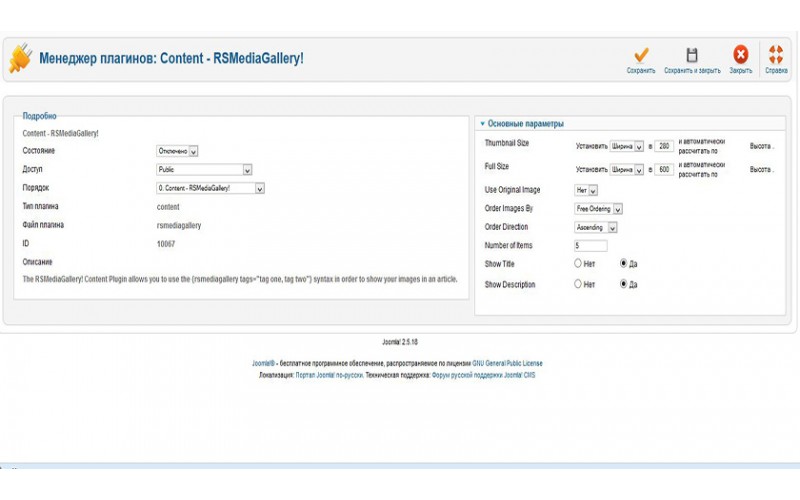Click plugin type value content

click(x=168, y=207)
